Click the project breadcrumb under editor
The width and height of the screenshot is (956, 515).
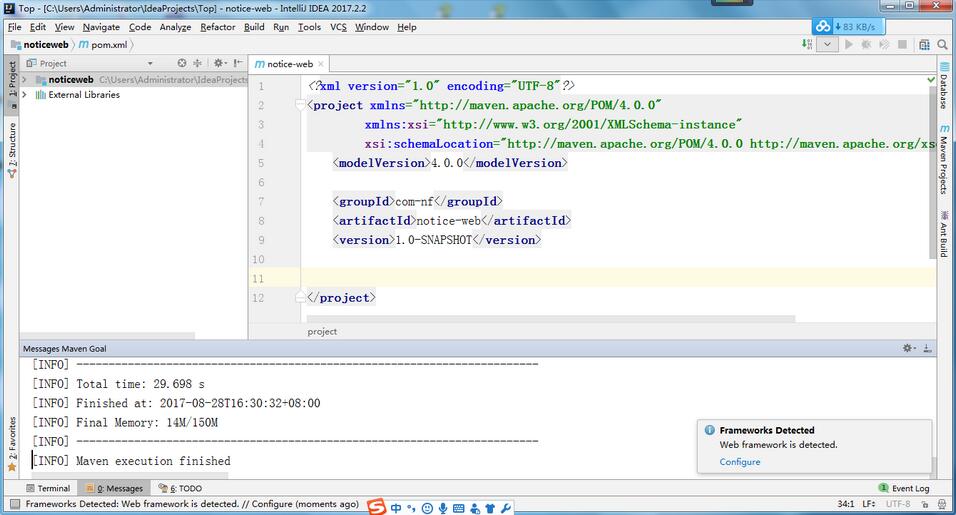tap(322, 332)
